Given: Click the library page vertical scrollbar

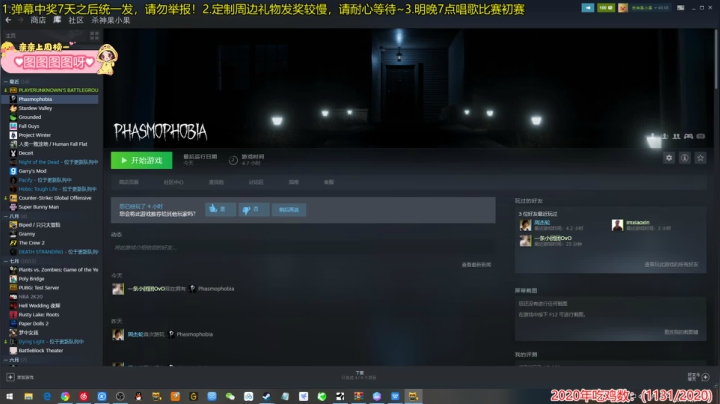Looking at the screenshot, I should coord(717,59).
